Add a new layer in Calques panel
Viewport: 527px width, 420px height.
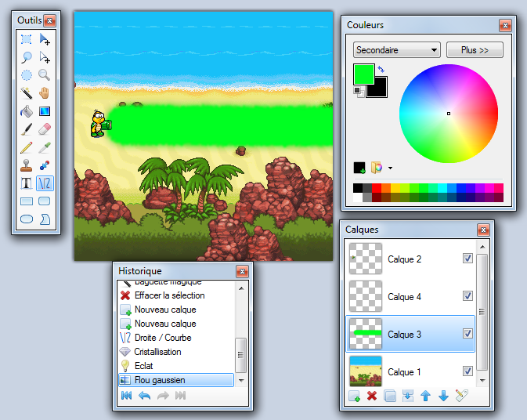point(354,396)
